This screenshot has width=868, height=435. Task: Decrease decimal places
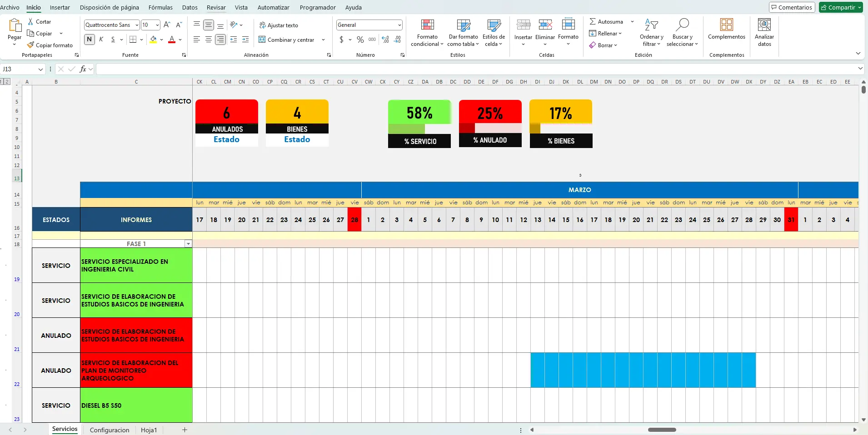(x=397, y=40)
